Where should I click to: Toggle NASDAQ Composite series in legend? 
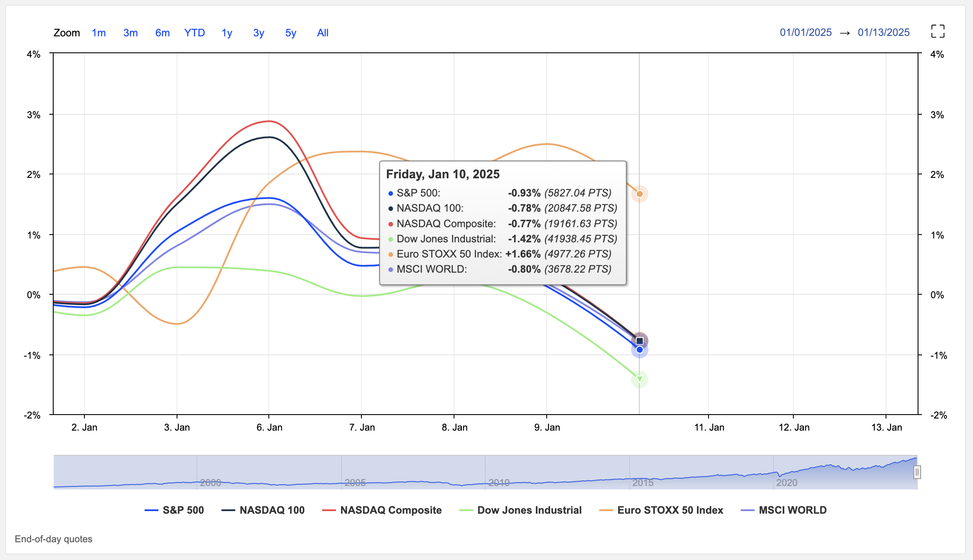(x=382, y=510)
